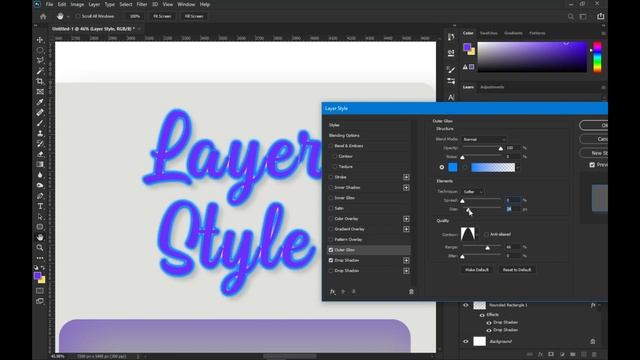The width and height of the screenshot is (640, 360).
Task: Toggle the Preview checkbox
Action: (x=592, y=165)
